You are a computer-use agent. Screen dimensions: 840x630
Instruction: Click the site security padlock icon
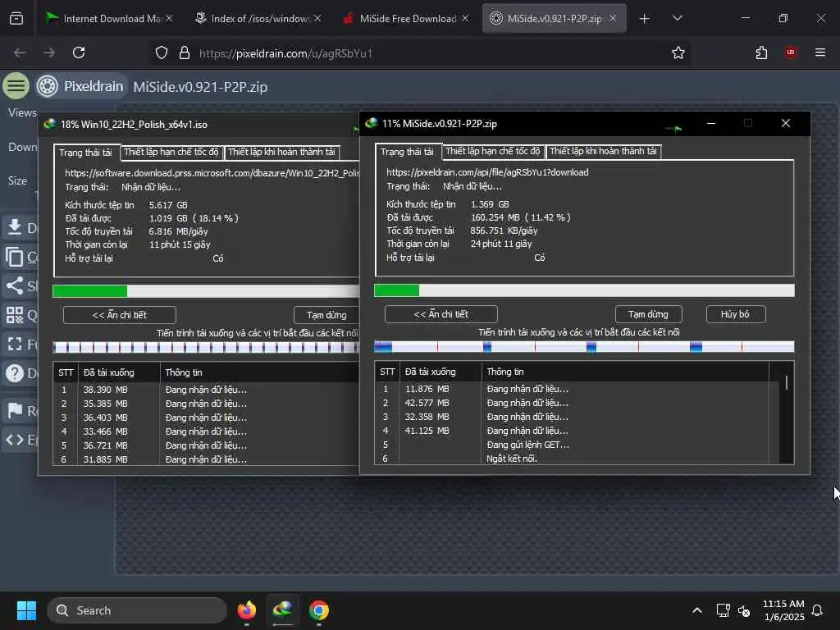185,52
